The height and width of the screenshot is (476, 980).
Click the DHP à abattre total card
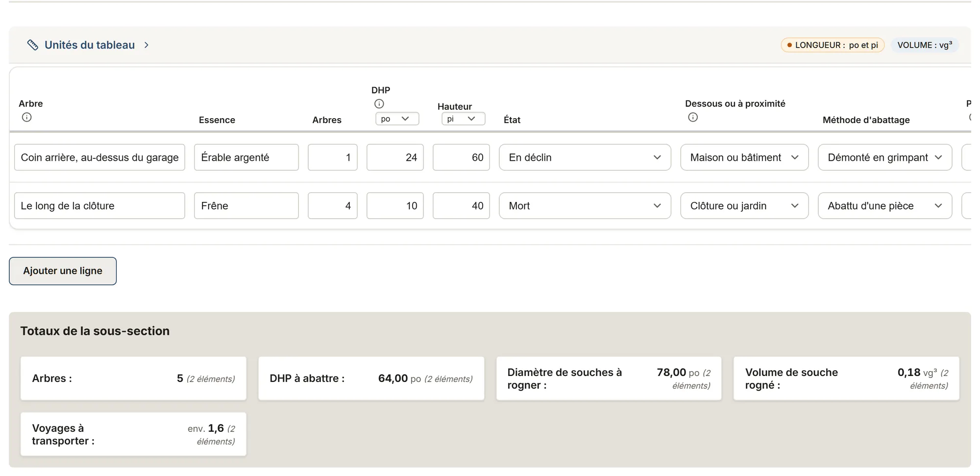click(x=371, y=378)
